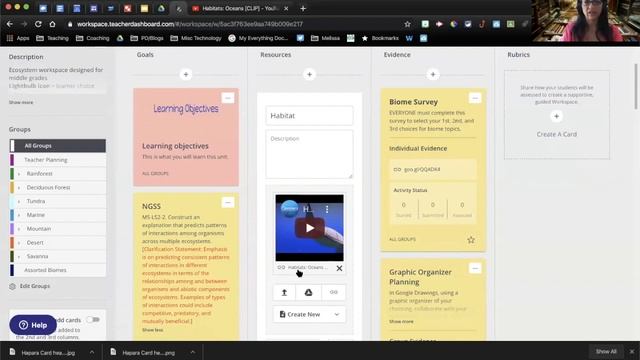Expand the Deciduous Forest group
The height and width of the screenshot is (360, 640).
click(18, 188)
